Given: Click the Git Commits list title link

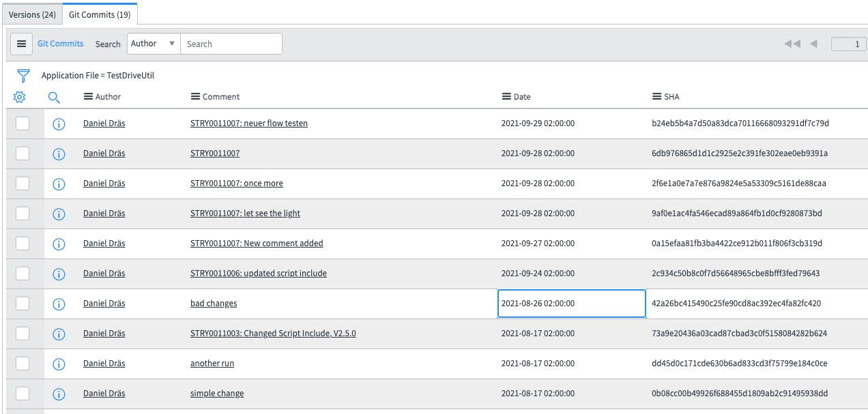Looking at the screenshot, I should (x=60, y=44).
